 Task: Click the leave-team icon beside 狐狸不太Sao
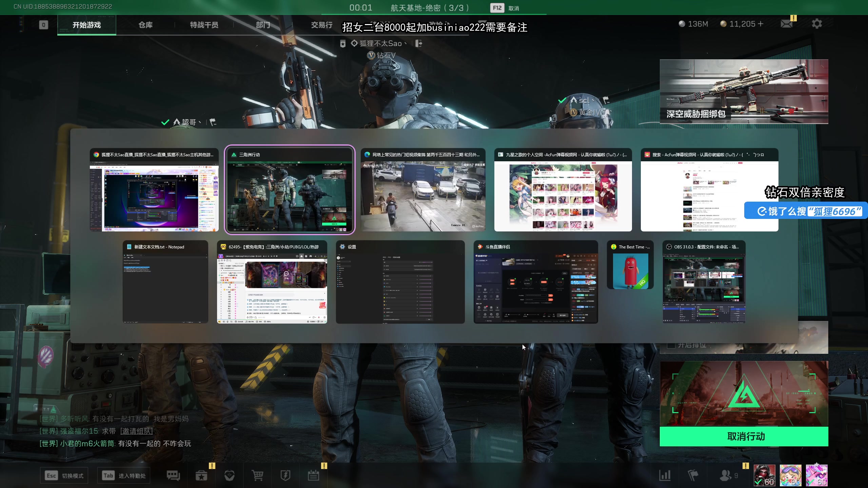[x=419, y=43]
